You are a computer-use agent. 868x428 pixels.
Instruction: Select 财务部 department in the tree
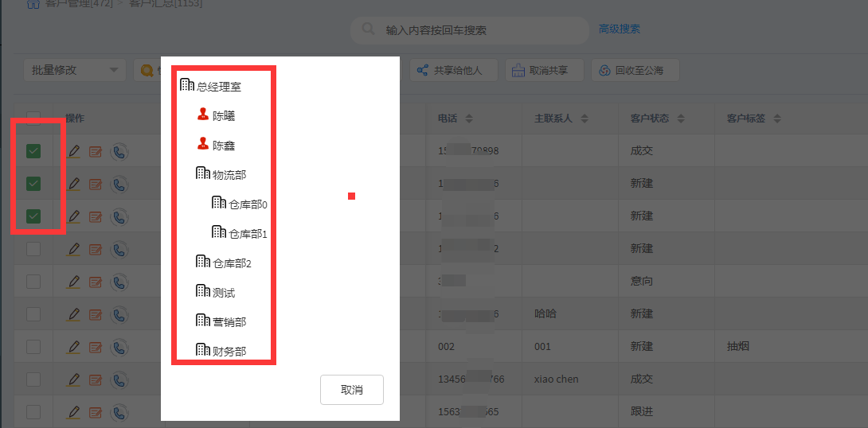221,351
